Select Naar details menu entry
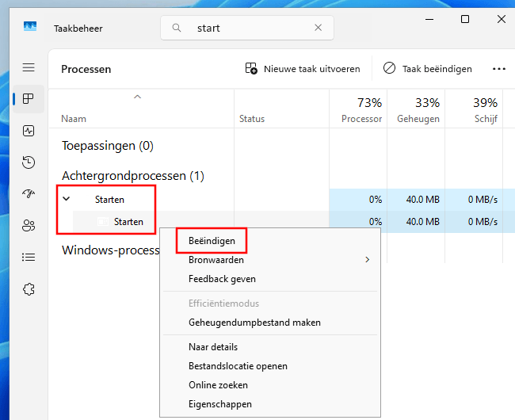The width and height of the screenshot is (515, 420). click(213, 347)
